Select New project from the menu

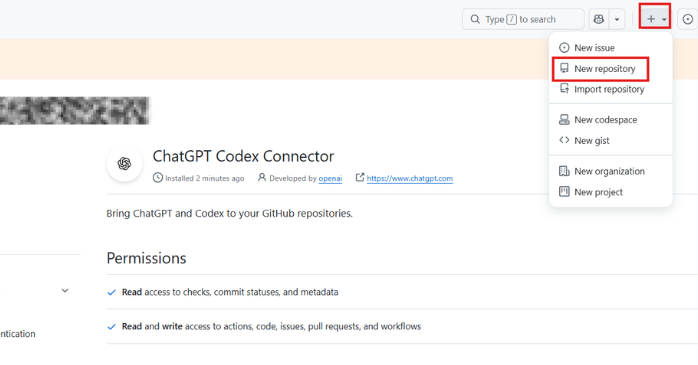tap(610, 192)
